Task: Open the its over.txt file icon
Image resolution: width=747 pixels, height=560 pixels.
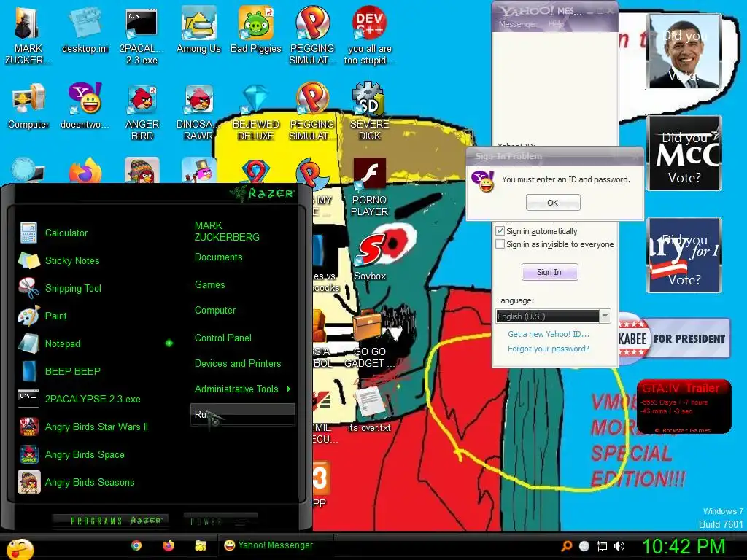Action: pyautogui.click(x=369, y=408)
